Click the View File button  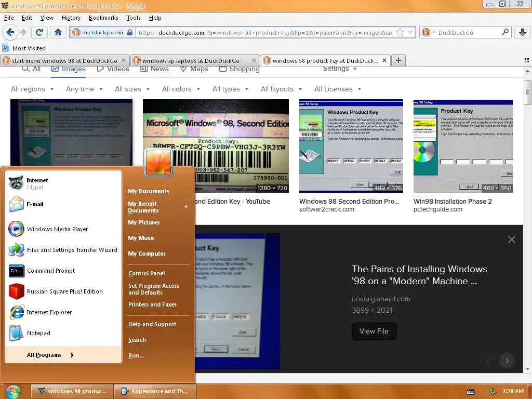[374, 331]
